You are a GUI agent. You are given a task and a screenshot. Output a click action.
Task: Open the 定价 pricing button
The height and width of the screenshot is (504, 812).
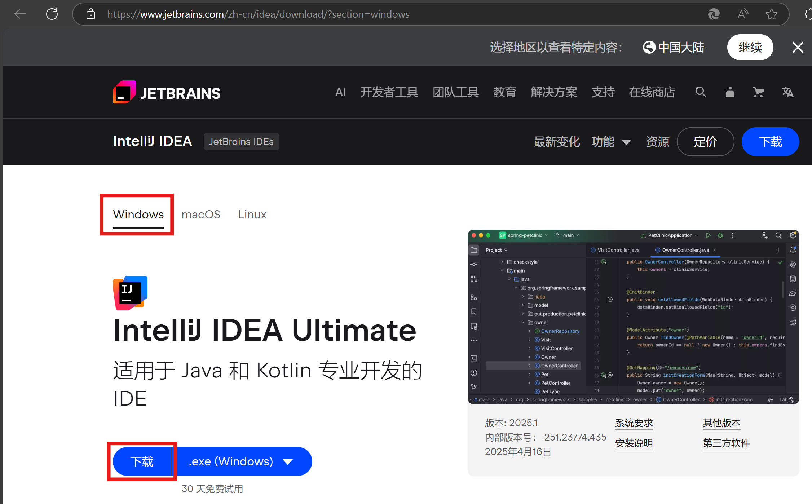[705, 142]
